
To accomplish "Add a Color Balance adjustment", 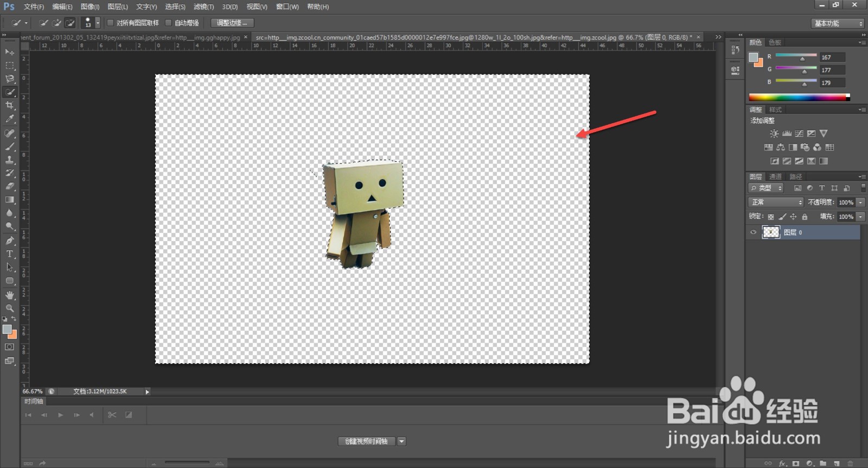I will point(781,147).
